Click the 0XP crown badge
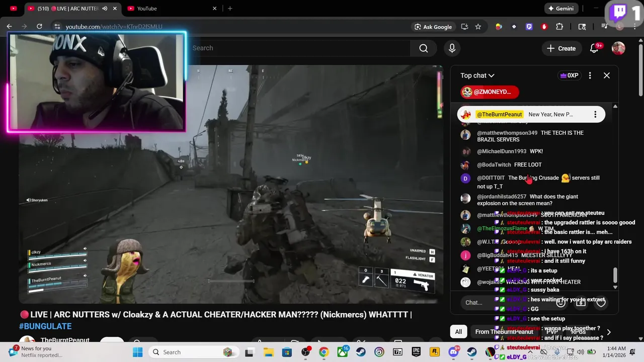Screen dimensions: 644x362 coord(569,75)
